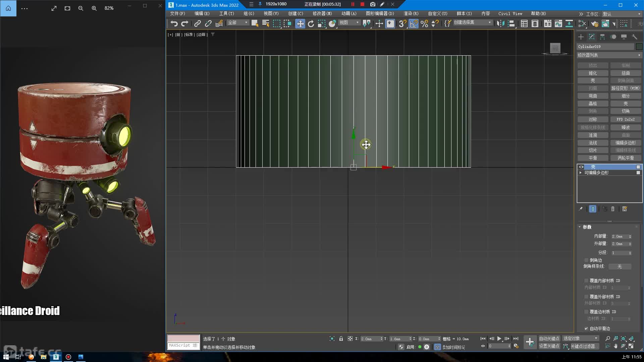
Task: Click the 内部量 value field
Action: point(620,236)
